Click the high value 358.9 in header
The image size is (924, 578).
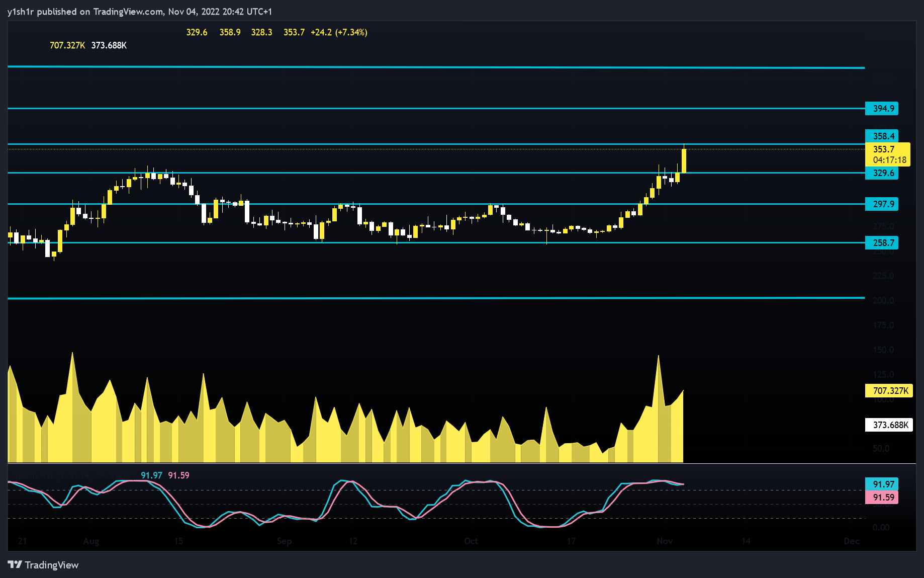coord(230,32)
